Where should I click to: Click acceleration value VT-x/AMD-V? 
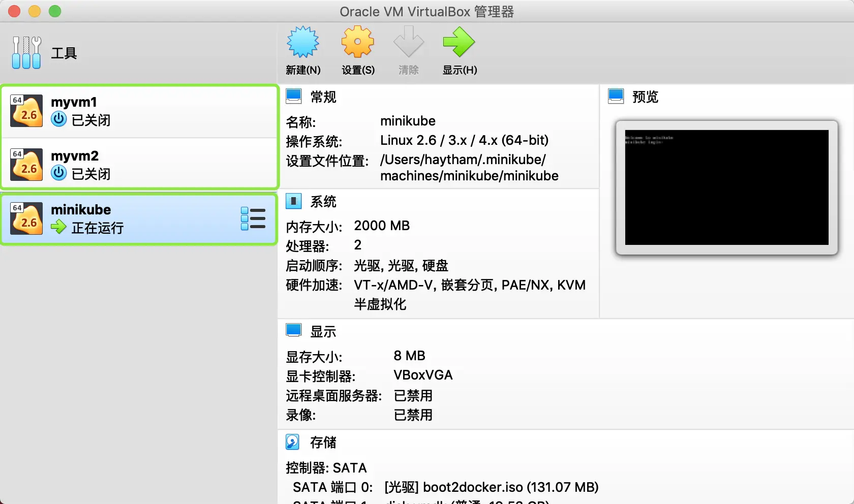[x=393, y=285]
